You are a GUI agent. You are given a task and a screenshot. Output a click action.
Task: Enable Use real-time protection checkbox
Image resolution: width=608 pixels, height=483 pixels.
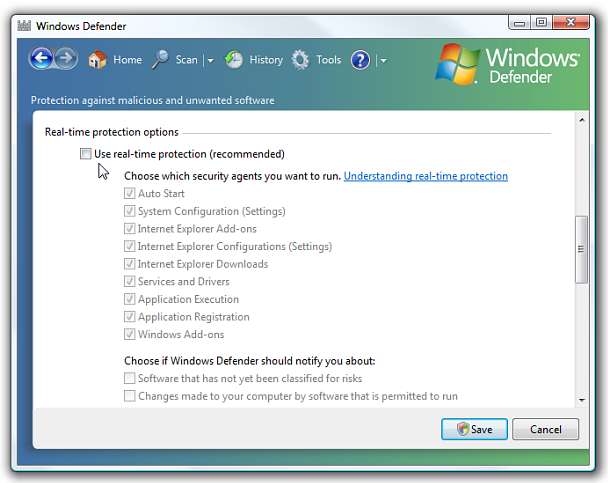(x=85, y=154)
